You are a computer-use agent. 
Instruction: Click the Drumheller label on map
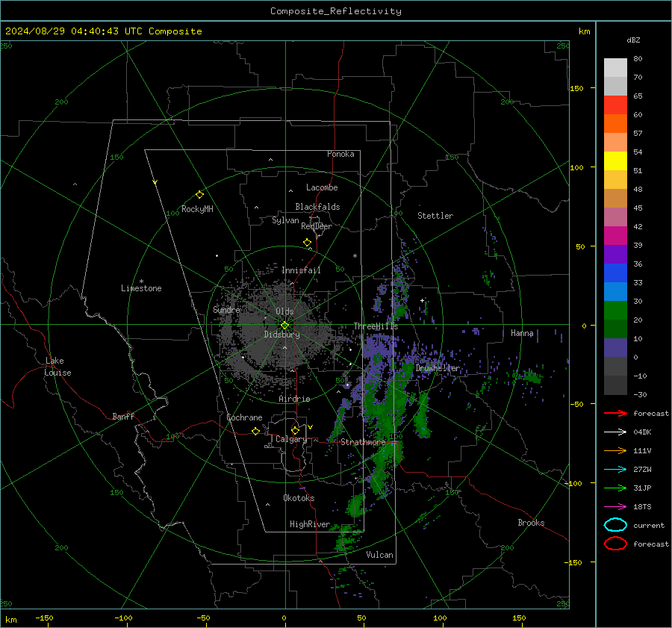pos(437,368)
